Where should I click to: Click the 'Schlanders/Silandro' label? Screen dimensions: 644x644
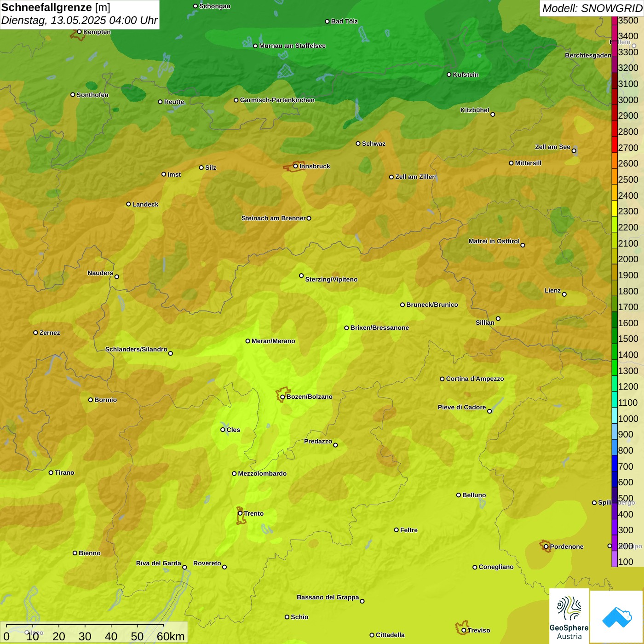click(136, 349)
